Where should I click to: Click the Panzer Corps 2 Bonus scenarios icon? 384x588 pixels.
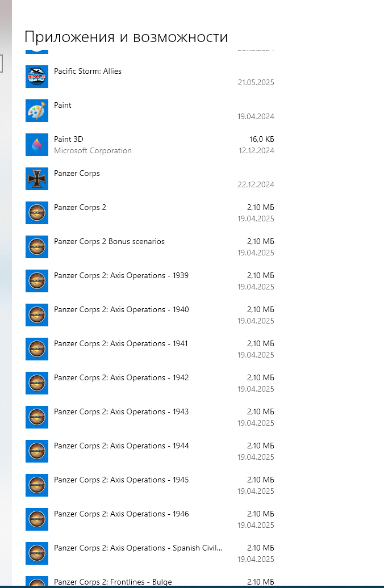click(37, 247)
